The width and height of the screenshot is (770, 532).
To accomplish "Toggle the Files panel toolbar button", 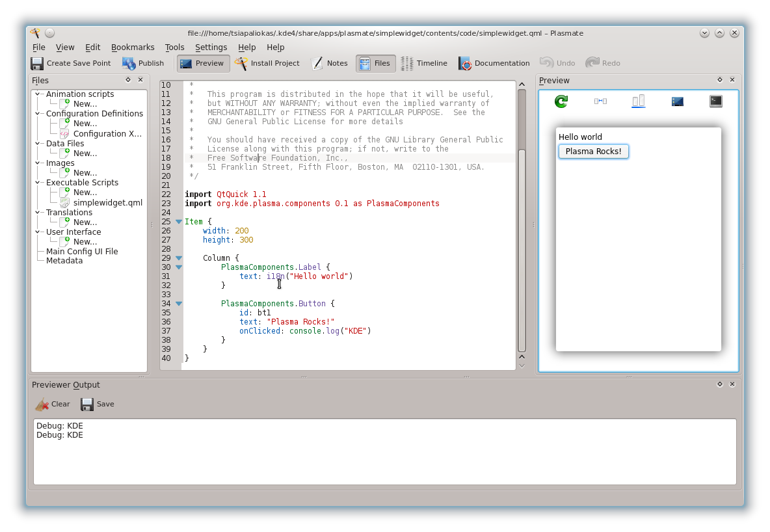I will pyautogui.click(x=375, y=63).
